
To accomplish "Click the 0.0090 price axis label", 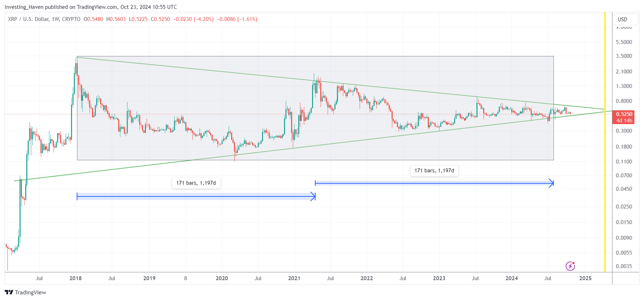I will pos(624,238).
